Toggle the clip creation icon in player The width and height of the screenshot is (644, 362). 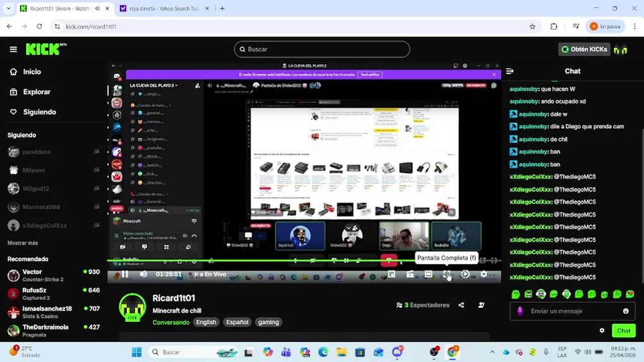pyautogui.click(x=410, y=275)
